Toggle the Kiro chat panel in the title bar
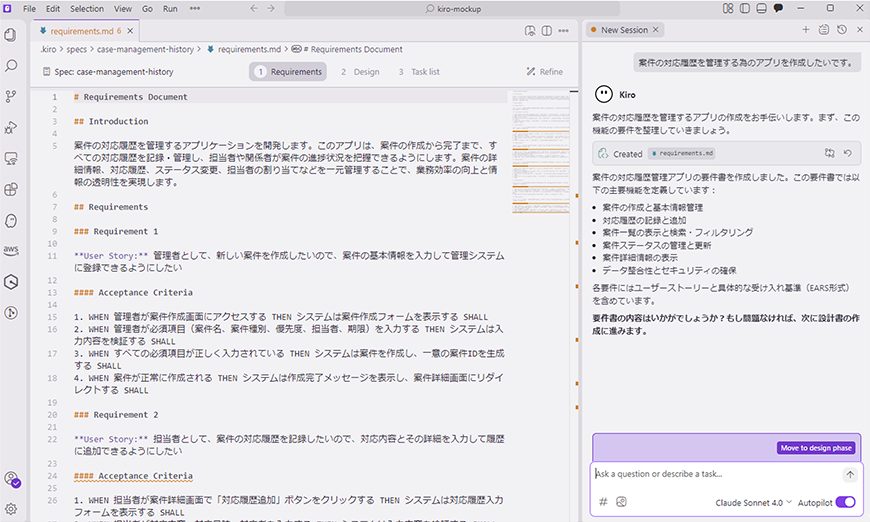Screen dimensions: 870x522 click(x=778, y=8)
